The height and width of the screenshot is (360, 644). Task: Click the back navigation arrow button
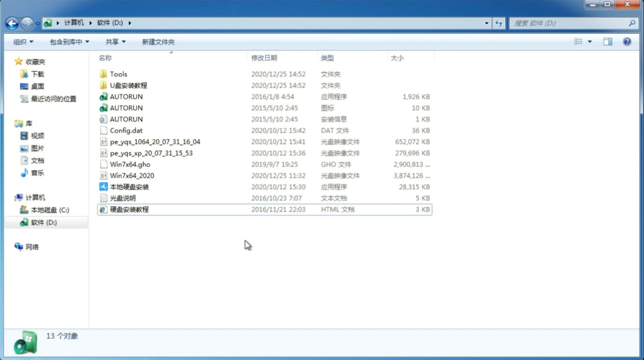[x=12, y=22]
